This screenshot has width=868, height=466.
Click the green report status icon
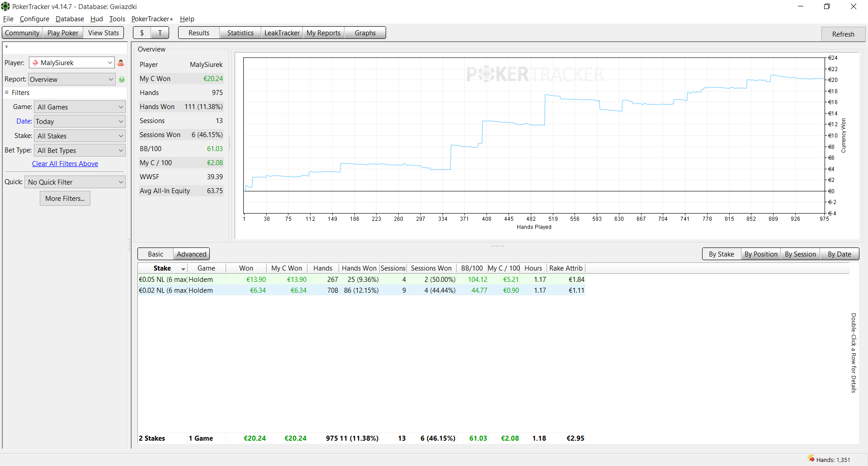(x=122, y=80)
